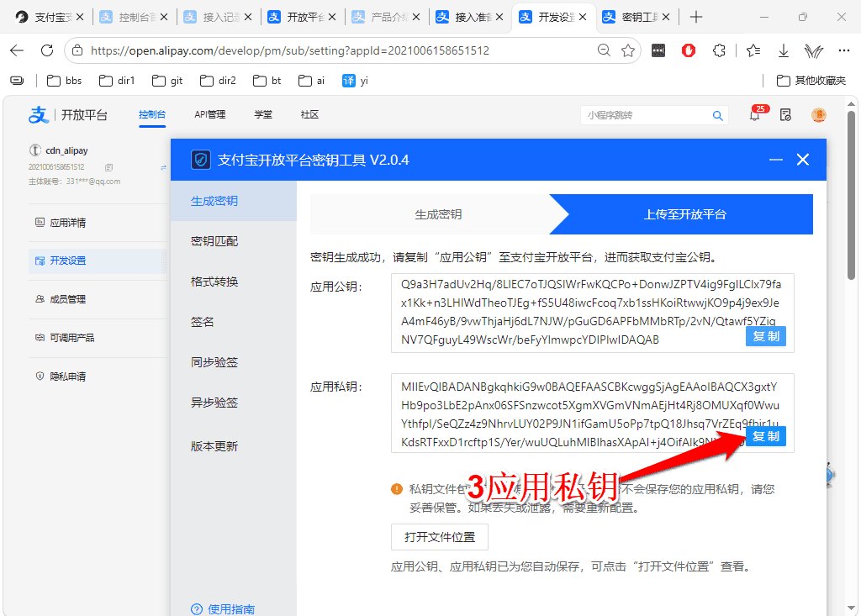This screenshot has height=616, width=861.
Task: Bookmark this page with the star icon
Action: point(628,50)
